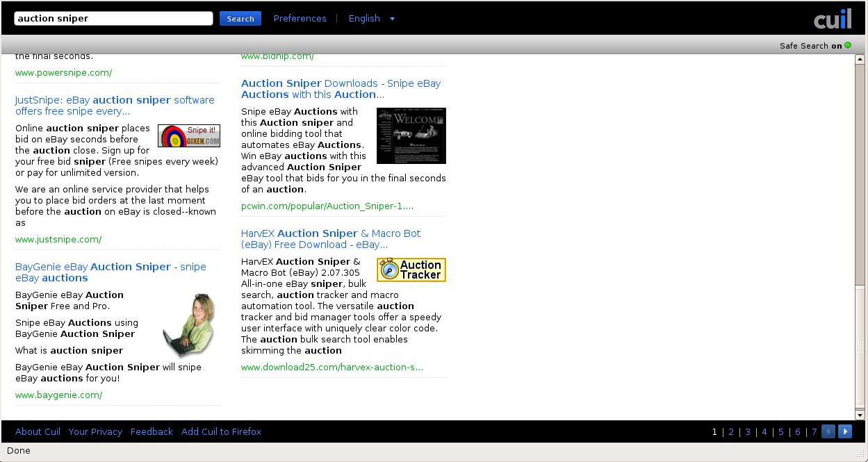Open the BayGenie woman with laptop thumbnail
This screenshot has height=462, width=868.
tap(188, 325)
